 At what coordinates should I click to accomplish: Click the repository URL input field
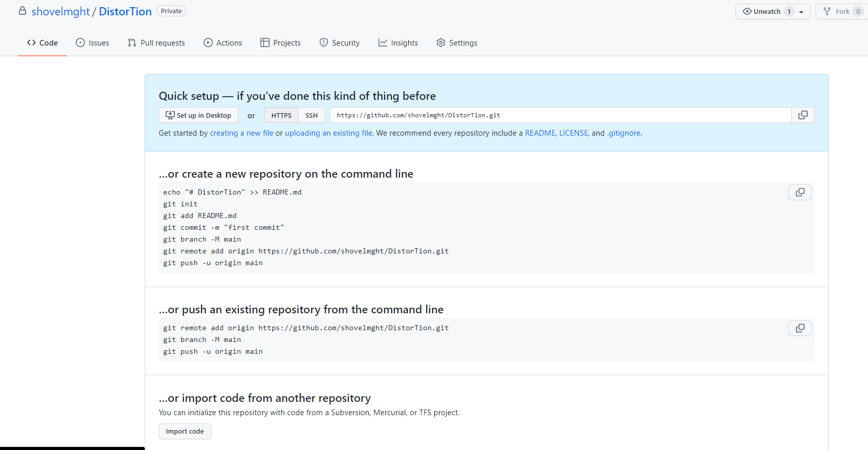pyautogui.click(x=561, y=115)
